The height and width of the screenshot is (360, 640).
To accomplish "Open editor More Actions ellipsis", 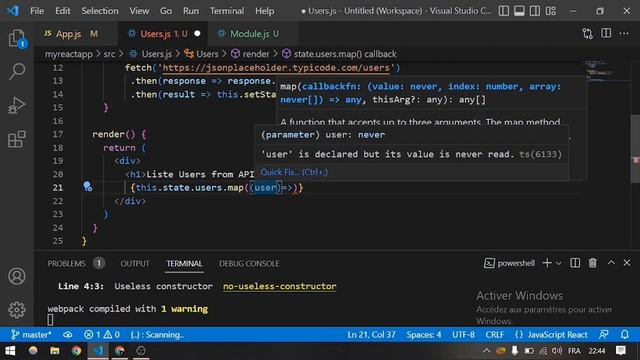I will click(x=624, y=33).
